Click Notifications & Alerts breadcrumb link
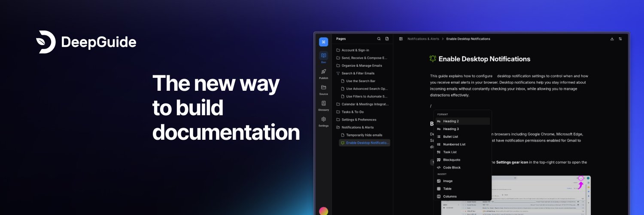644x215 pixels. (x=423, y=39)
